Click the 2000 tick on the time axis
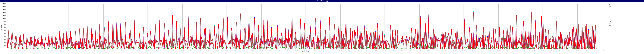The width and height of the screenshot is (644, 54). point(182,50)
